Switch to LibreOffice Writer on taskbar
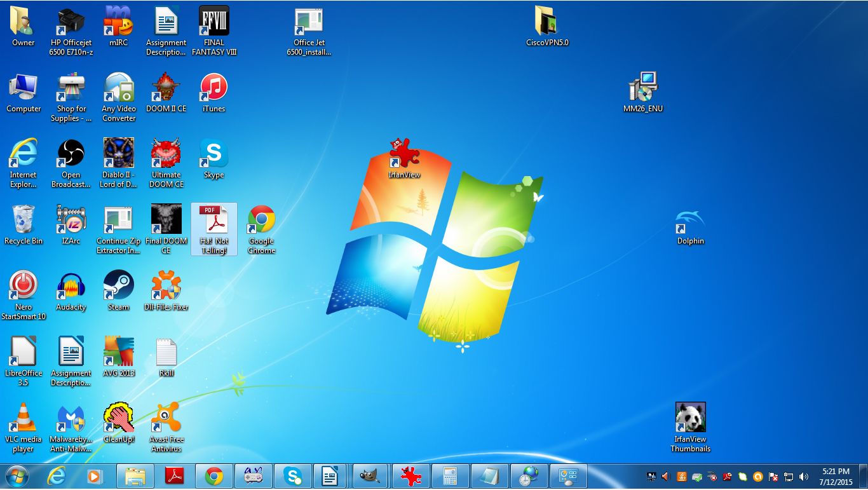868x490 pixels. [x=330, y=476]
